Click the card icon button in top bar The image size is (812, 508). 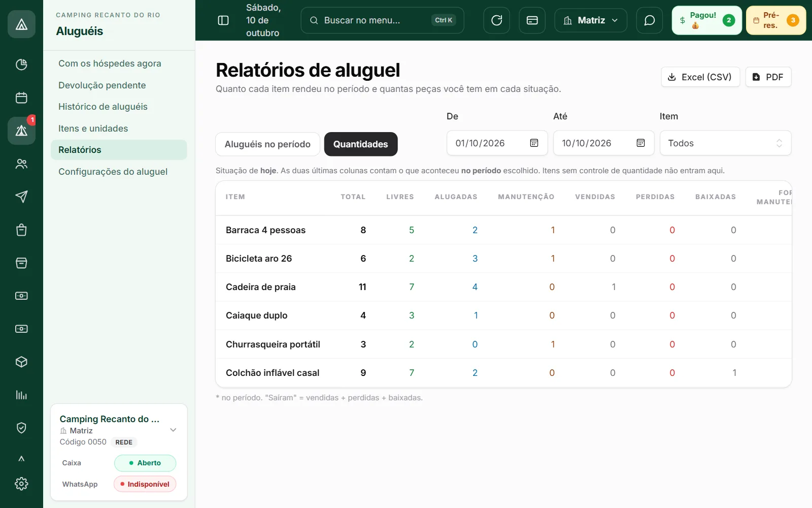click(x=532, y=20)
